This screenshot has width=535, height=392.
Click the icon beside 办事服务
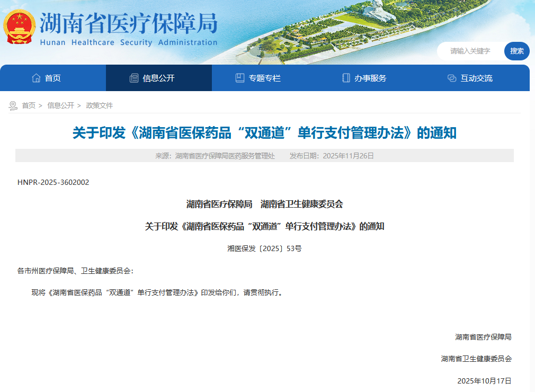pyautogui.click(x=346, y=78)
